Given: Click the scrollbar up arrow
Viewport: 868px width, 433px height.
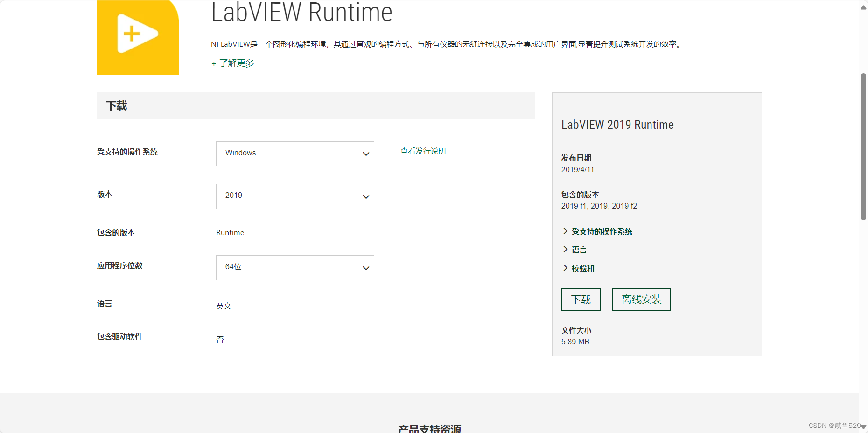Looking at the screenshot, I should (863, 7).
